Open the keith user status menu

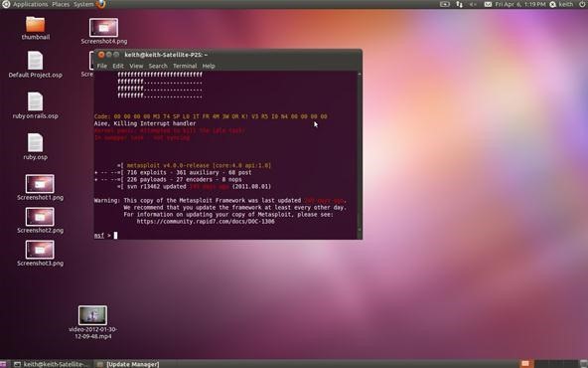point(562,4)
